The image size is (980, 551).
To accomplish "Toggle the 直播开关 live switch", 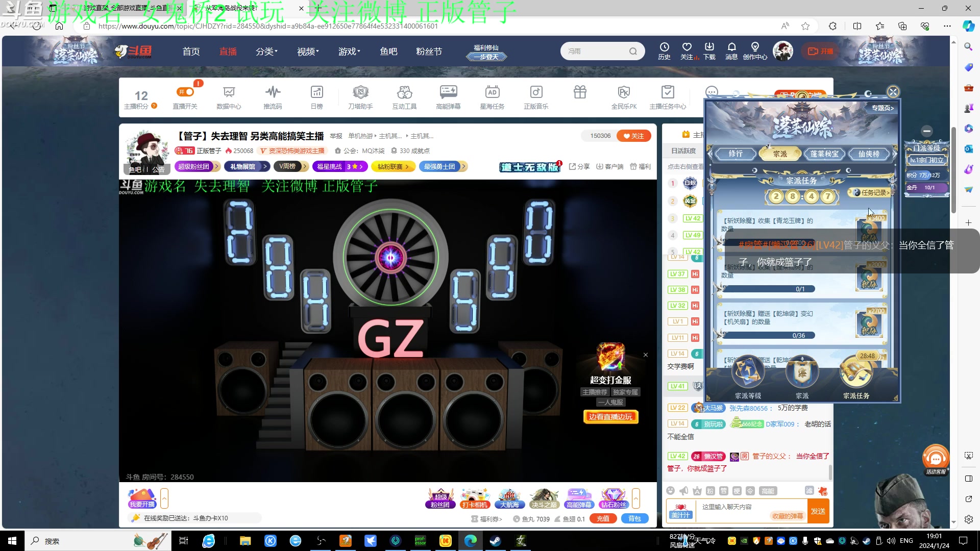I will click(185, 92).
